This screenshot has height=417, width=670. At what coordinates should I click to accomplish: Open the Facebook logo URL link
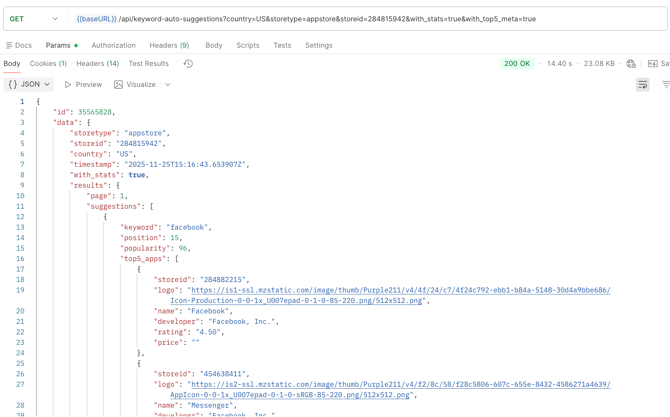[400, 290]
